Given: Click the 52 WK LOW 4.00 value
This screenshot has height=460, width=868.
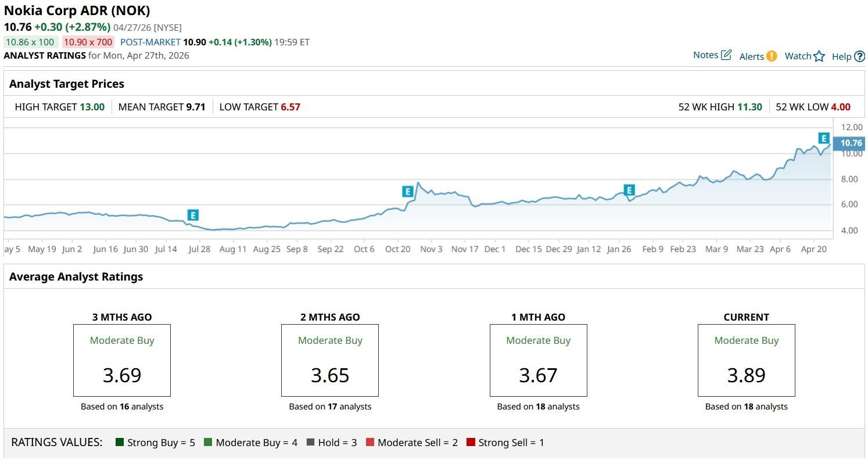Looking at the screenshot, I should pyautogui.click(x=841, y=107).
